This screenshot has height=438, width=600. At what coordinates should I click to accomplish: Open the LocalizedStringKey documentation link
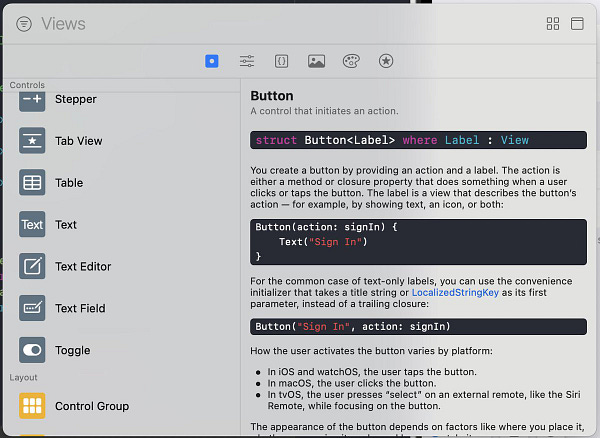tap(455, 293)
